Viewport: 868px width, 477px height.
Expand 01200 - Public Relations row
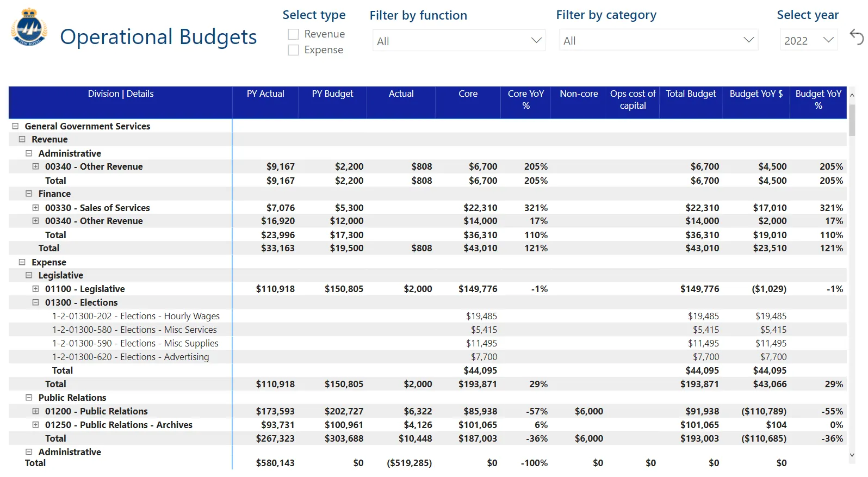click(36, 411)
